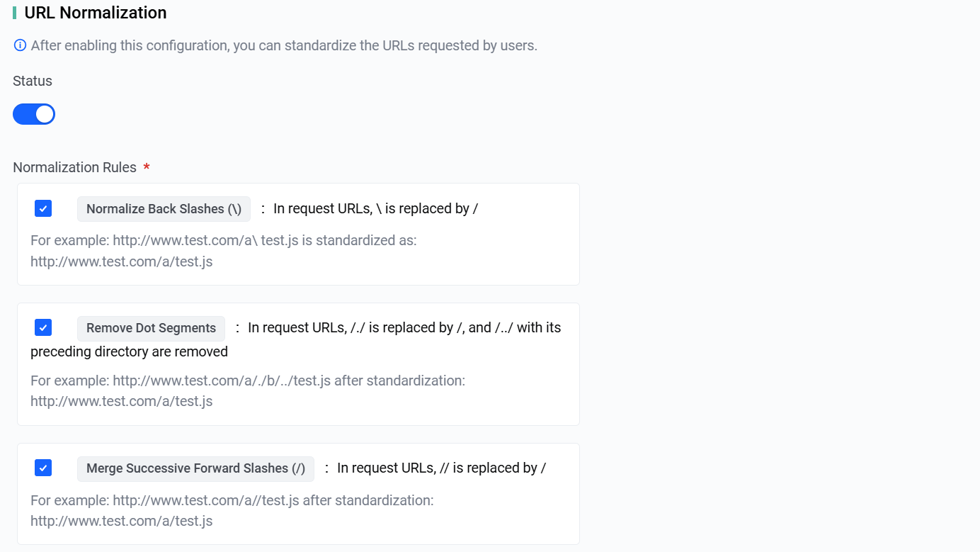
Task: Click the URL Normalization section heading
Action: click(x=96, y=13)
